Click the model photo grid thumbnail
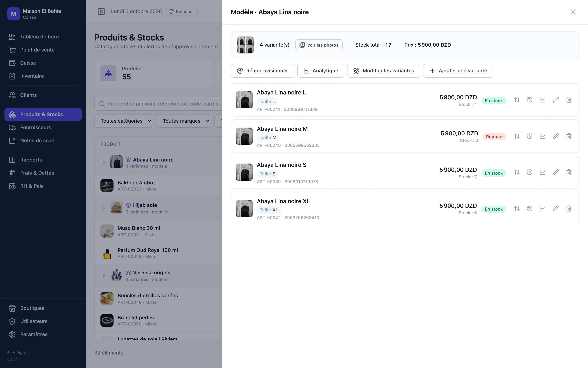The height and width of the screenshot is (368, 588). click(x=245, y=45)
